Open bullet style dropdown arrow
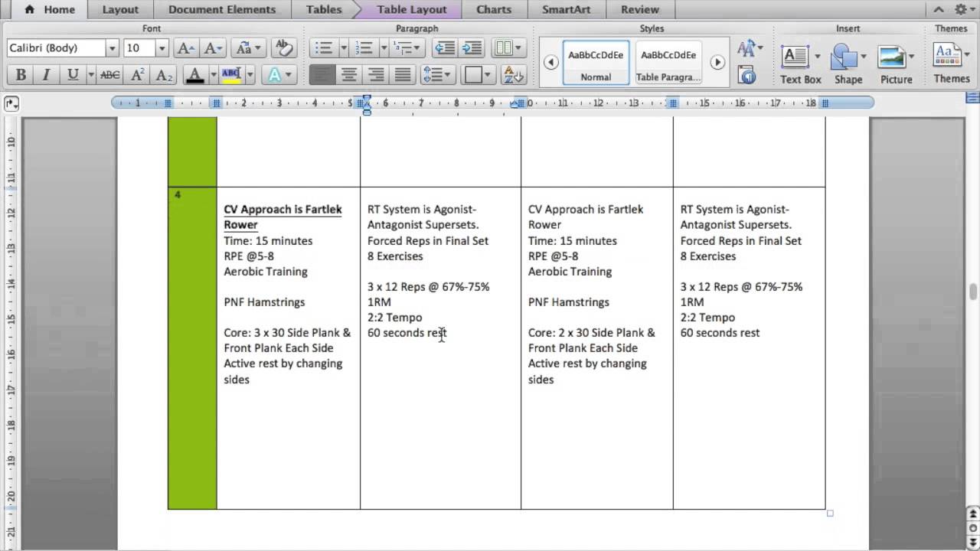Image resolution: width=980 pixels, height=551 pixels. pyautogui.click(x=343, y=48)
